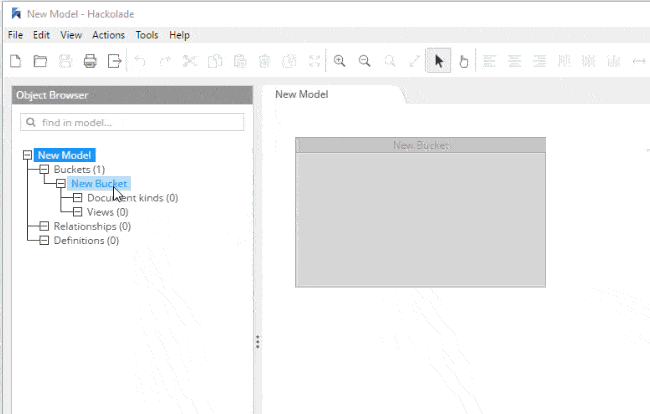Image resolution: width=650 pixels, height=414 pixels.
Task: Click the search magnifier in find field
Action: click(x=31, y=122)
